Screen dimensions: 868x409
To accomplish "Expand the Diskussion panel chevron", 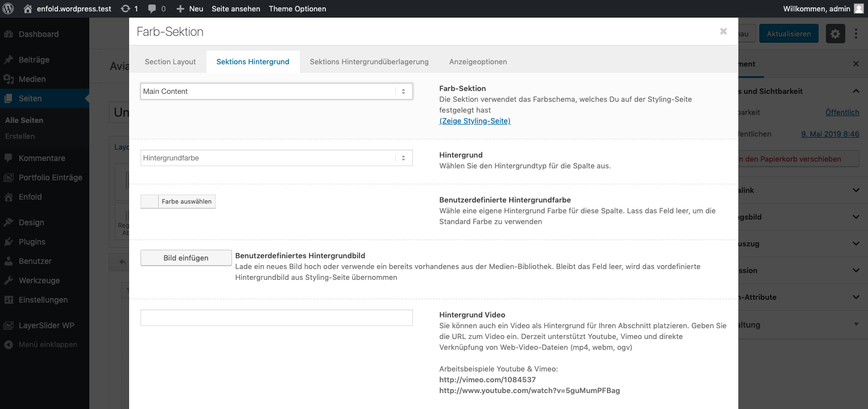I will coord(856,270).
